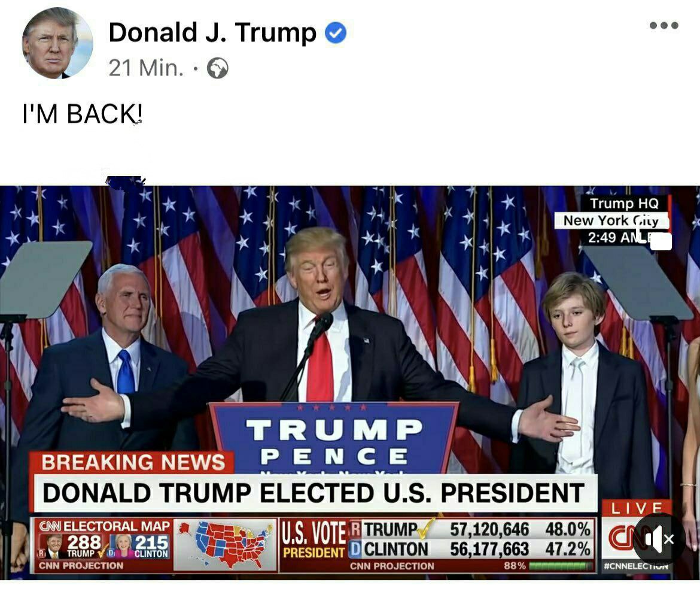Click the #CNNELECTION hashtag label

point(636,566)
